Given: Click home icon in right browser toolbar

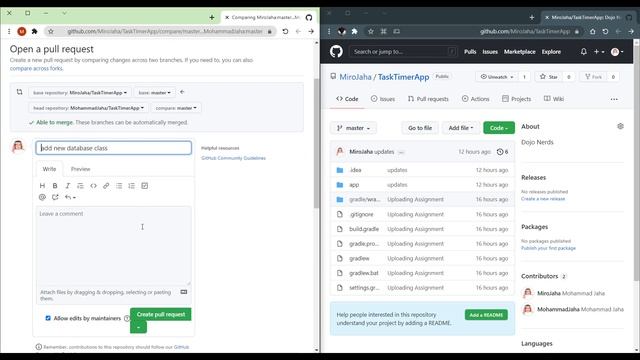Looking at the screenshot, I should click(592, 31).
